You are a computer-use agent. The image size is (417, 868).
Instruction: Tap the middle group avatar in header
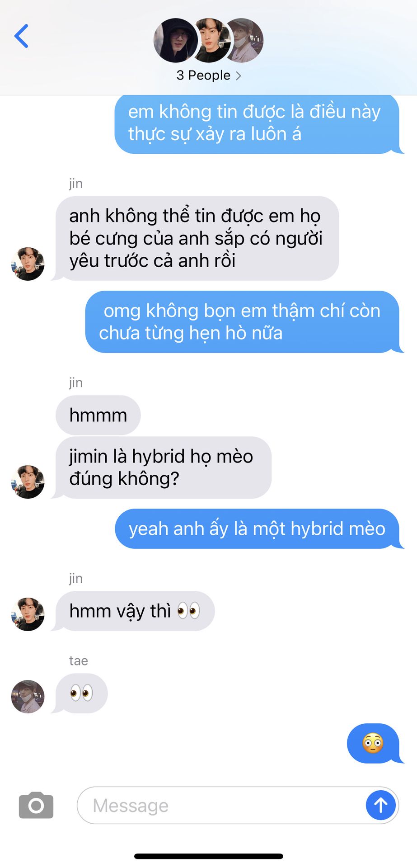211,40
